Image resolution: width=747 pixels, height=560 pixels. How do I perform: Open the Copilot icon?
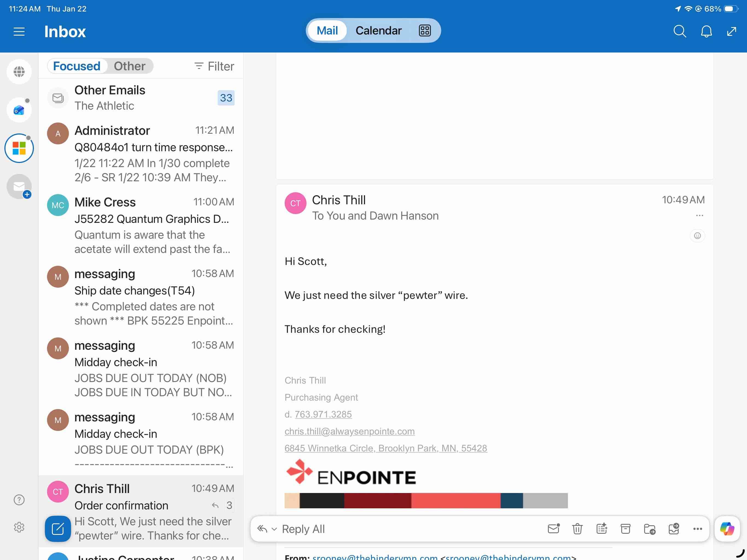(x=727, y=529)
